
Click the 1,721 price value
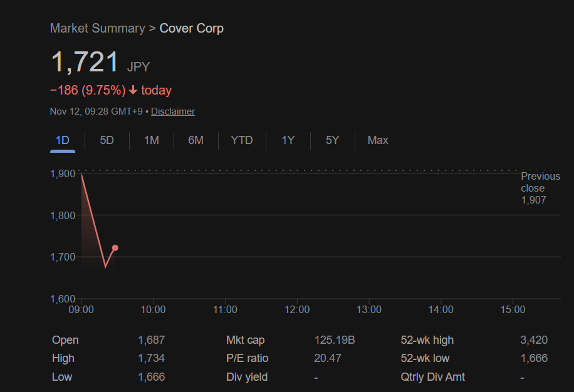[85, 62]
